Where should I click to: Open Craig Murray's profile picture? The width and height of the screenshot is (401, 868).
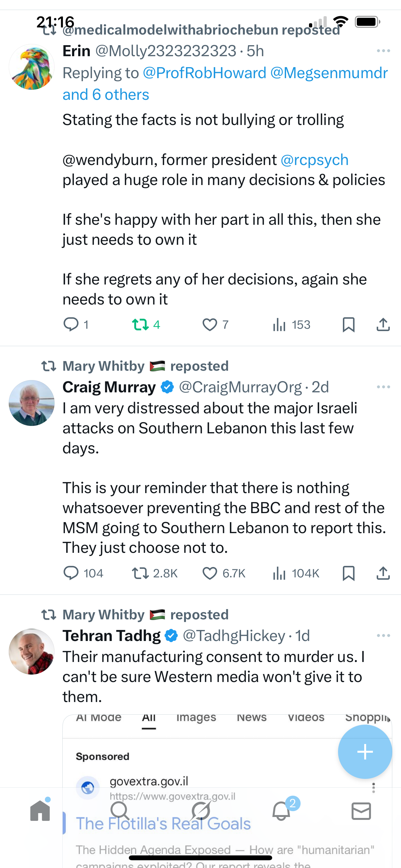pyautogui.click(x=32, y=403)
